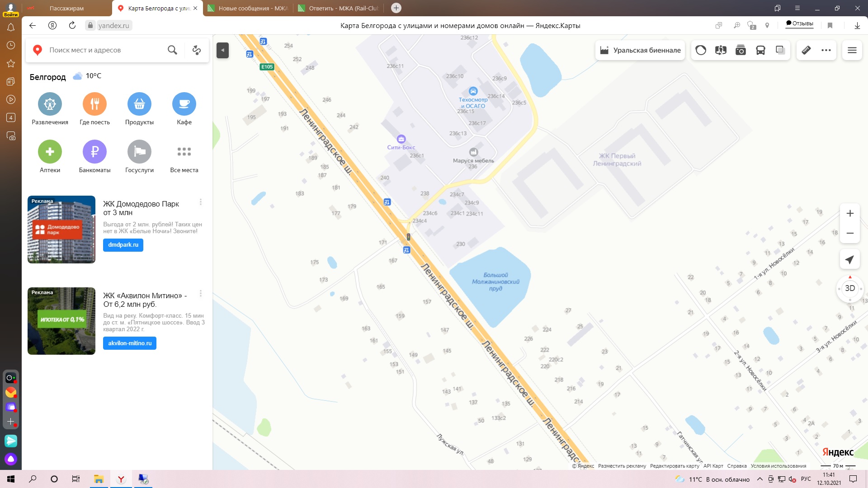Show the moving public transport layer

760,50
